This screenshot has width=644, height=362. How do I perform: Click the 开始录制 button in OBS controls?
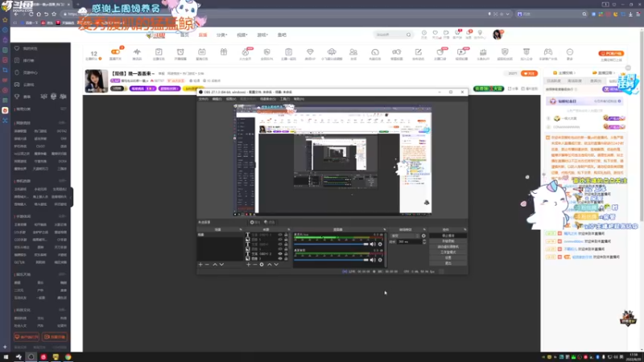(448, 241)
